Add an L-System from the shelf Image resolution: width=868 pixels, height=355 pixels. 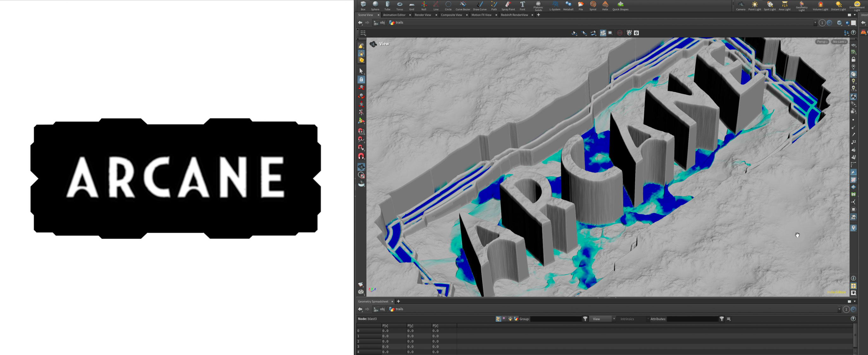tap(555, 5)
